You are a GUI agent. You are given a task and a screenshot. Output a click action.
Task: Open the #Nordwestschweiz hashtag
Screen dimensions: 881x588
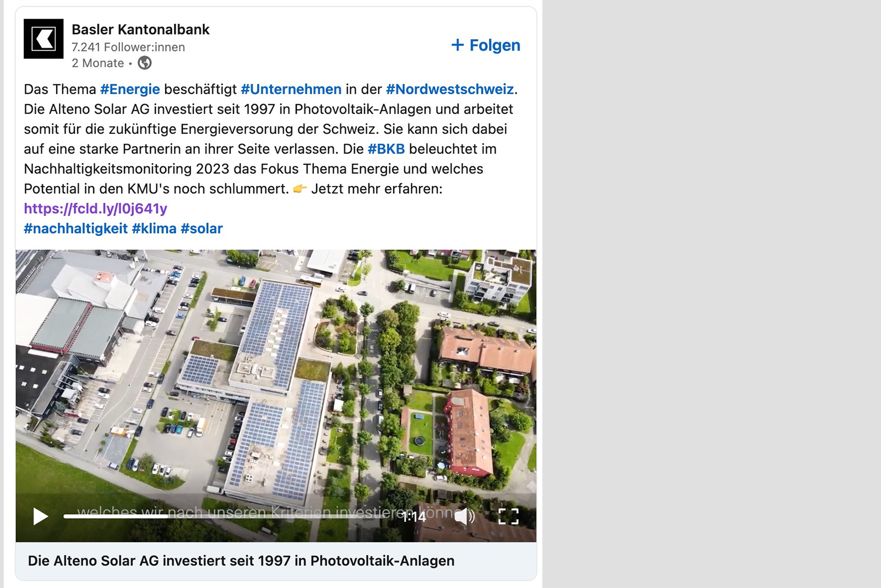450,89
